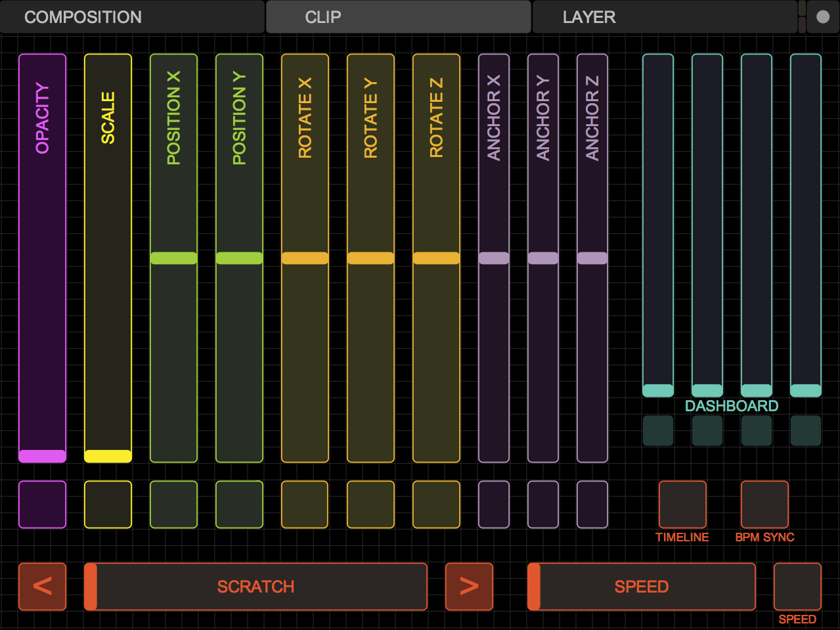The width and height of the screenshot is (840, 630).
Task: Click the POSITION X slider handle
Action: point(173,258)
